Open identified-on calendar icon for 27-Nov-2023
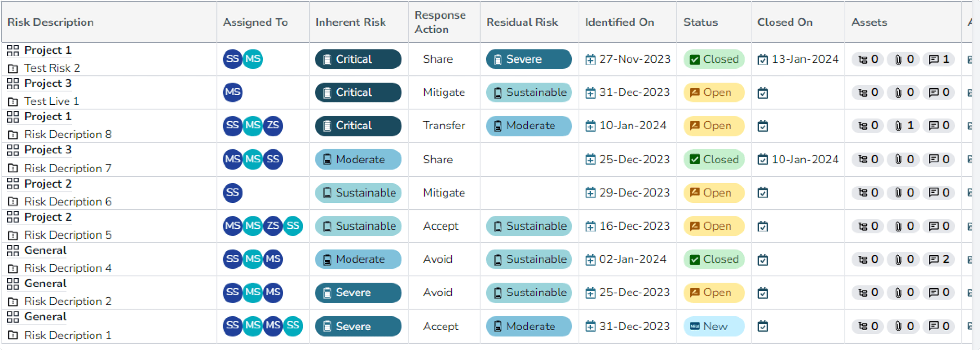The width and height of the screenshot is (980, 350). pyautogui.click(x=590, y=60)
